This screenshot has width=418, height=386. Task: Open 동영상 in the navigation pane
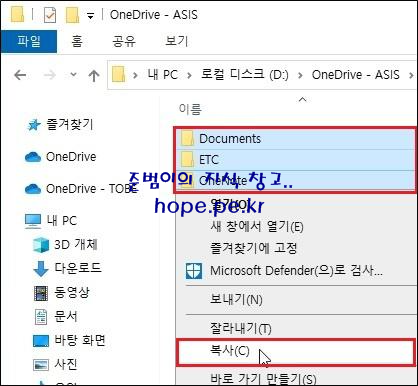point(72,292)
